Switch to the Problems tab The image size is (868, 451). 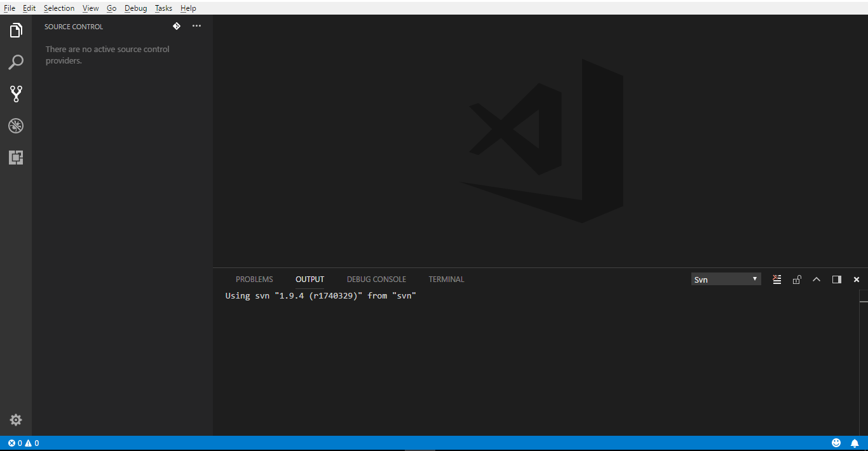254,279
